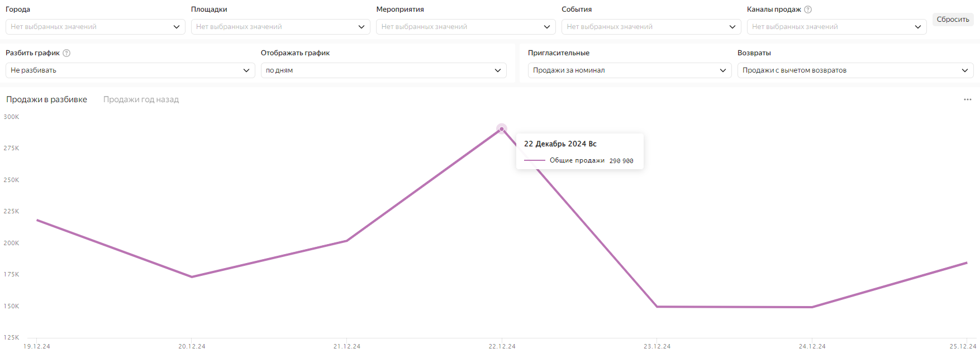Open the Продажи с вычетом возвратов dropdown
The image size is (980, 358).
click(x=855, y=70)
